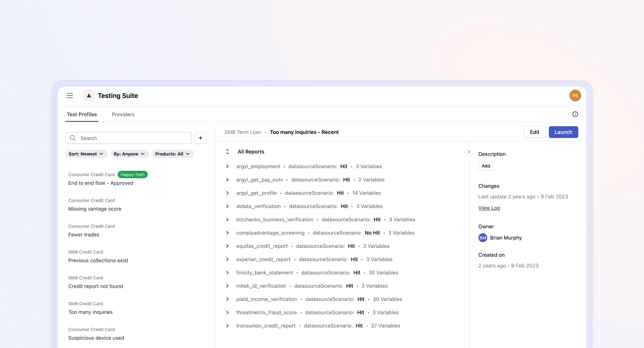Open the By: Anyone filter dropdown
The width and height of the screenshot is (644, 348).
(x=129, y=154)
